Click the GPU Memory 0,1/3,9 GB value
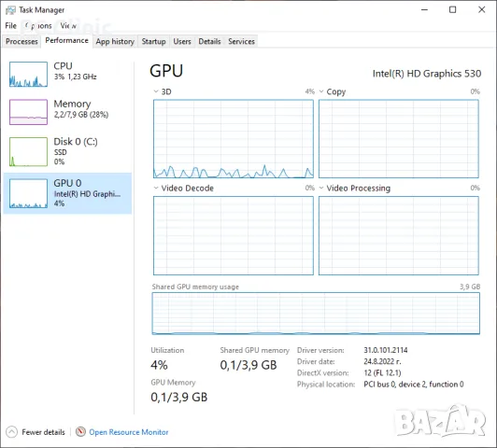 click(x=179, y=397)
